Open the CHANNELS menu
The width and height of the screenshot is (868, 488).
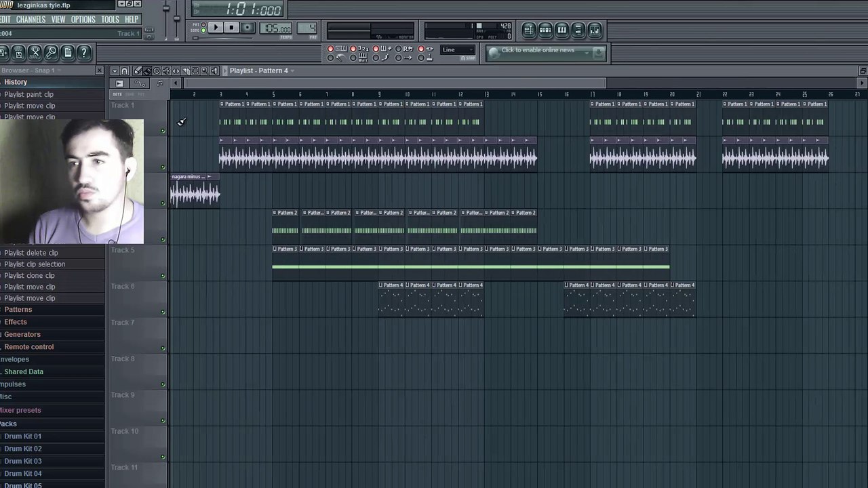[x=31, y=20]
